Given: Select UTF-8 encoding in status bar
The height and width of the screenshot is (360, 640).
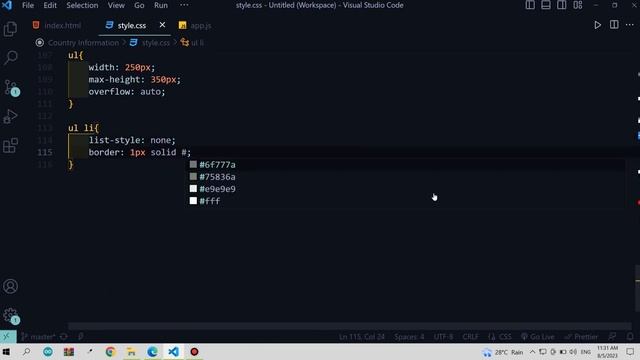Looking at the screenshot, I should 443,337.
